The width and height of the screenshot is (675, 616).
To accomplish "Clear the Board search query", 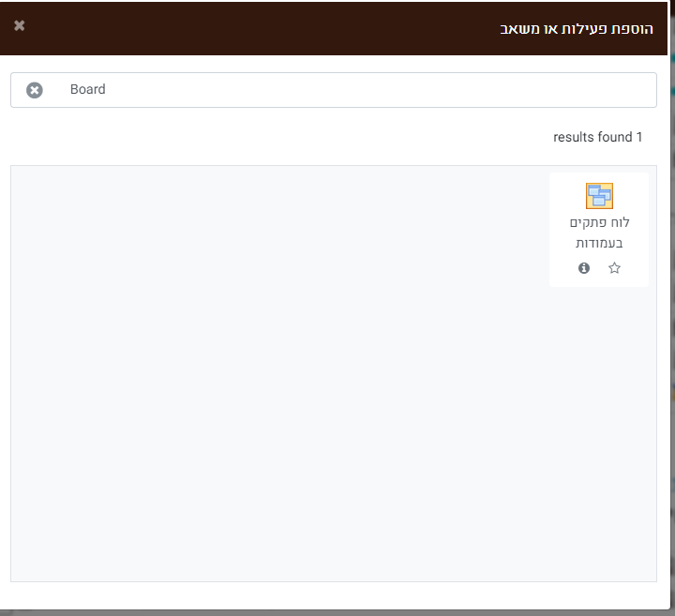I will pyautogui.click(x=35, y=90).
